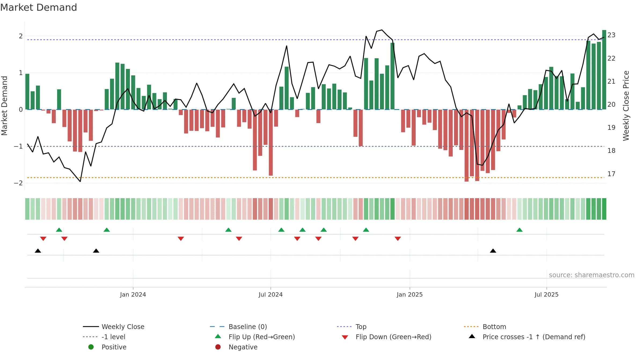Click the left axis tick label −1
The width and height of the screenshot is (644, 362).
(19, 146)
